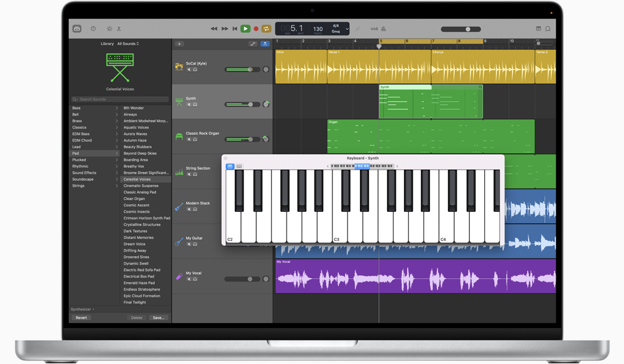The height and width of the screenshot is (364, 624).
Task: Toggle the Catch Playhead blue button
Action: (x=265, y=43)
